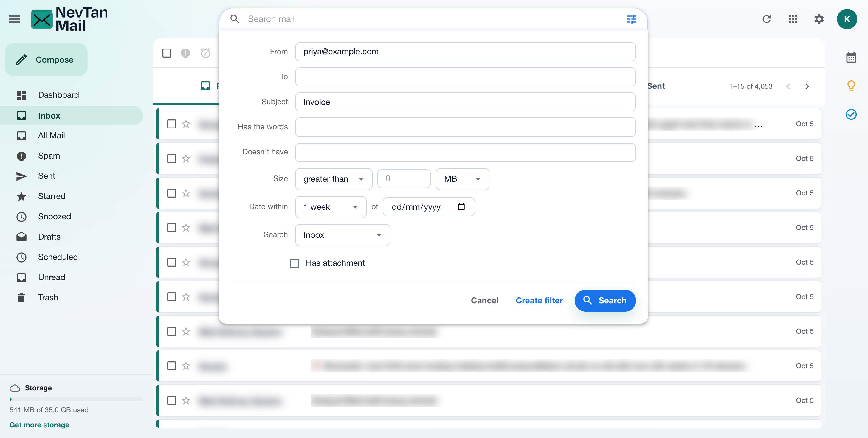Select the third message checkbox

click(x=171, y=193)
